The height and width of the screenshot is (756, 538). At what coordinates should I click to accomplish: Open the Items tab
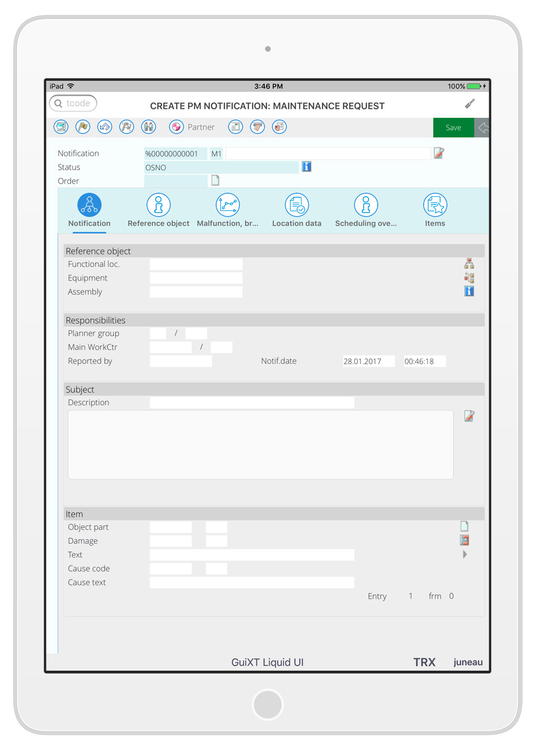(x=435, y=210)
